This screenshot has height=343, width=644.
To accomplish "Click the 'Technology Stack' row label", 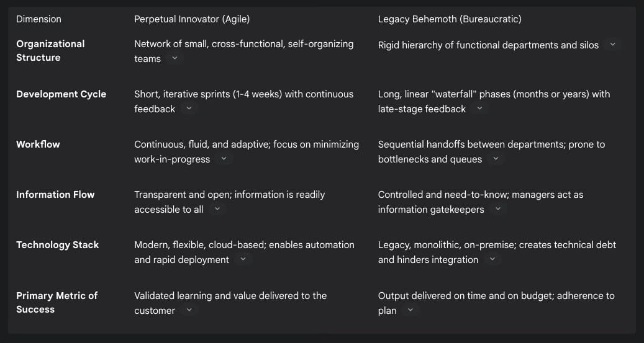I will point(58,245).
